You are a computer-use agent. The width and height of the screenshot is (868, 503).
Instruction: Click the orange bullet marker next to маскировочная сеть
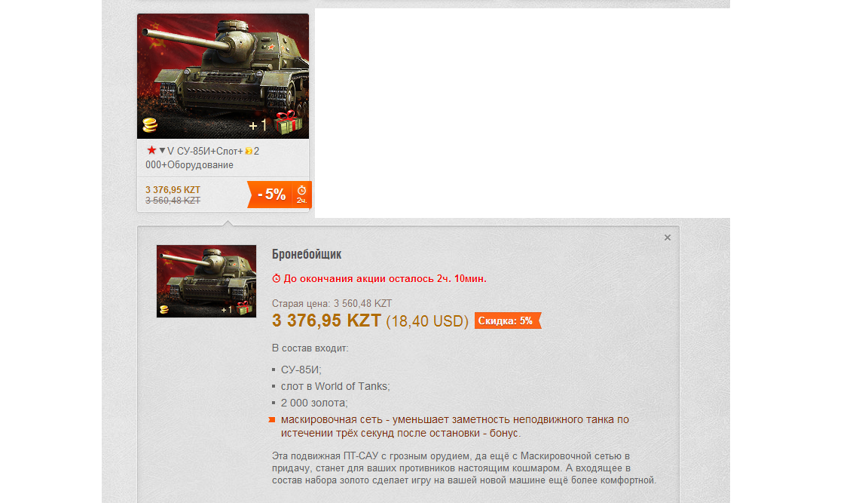pos(272,420)
